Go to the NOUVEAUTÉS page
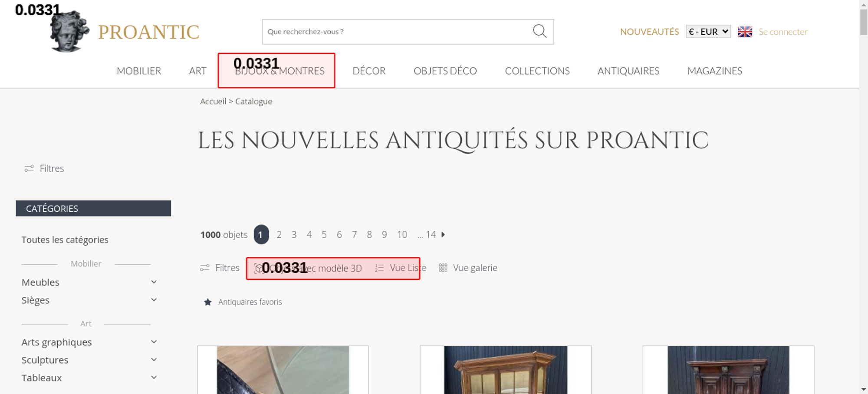Viewport: 868px width, 394px height. (x=649, y=32)
